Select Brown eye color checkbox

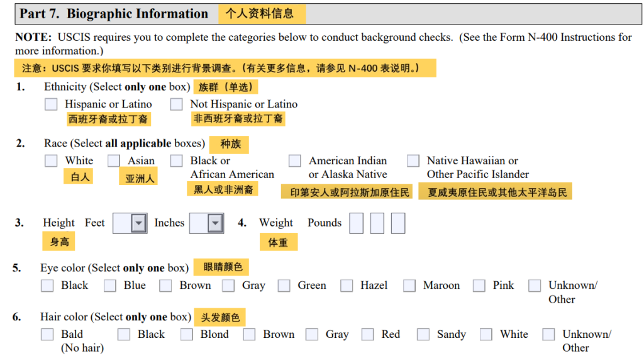point(165,286)
